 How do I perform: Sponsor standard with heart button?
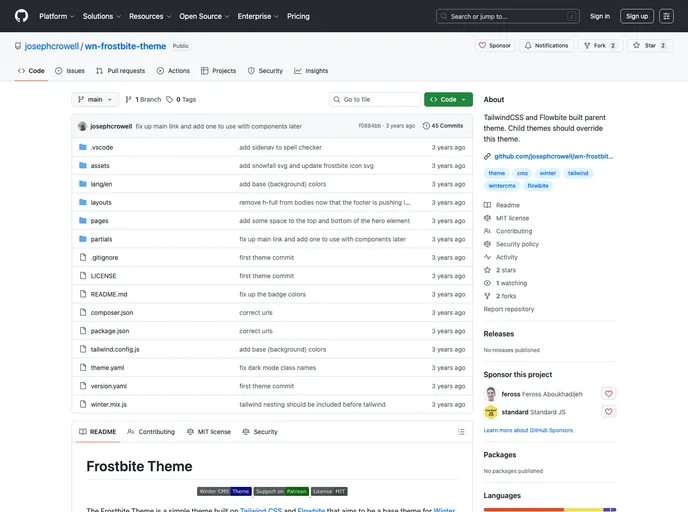[x=608, y=412]
